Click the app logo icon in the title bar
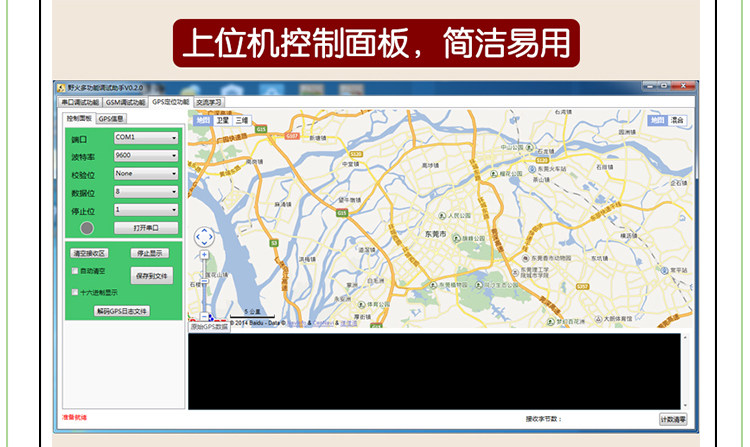This screenshot has width=750, height=447. (61, 88)
